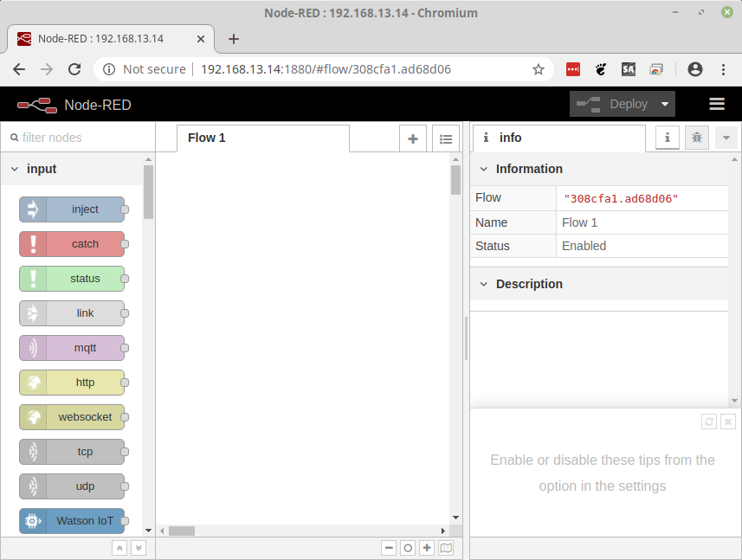Screen dimensions: 742x560
Task: View site security information icon
Action: click(109, 69)
